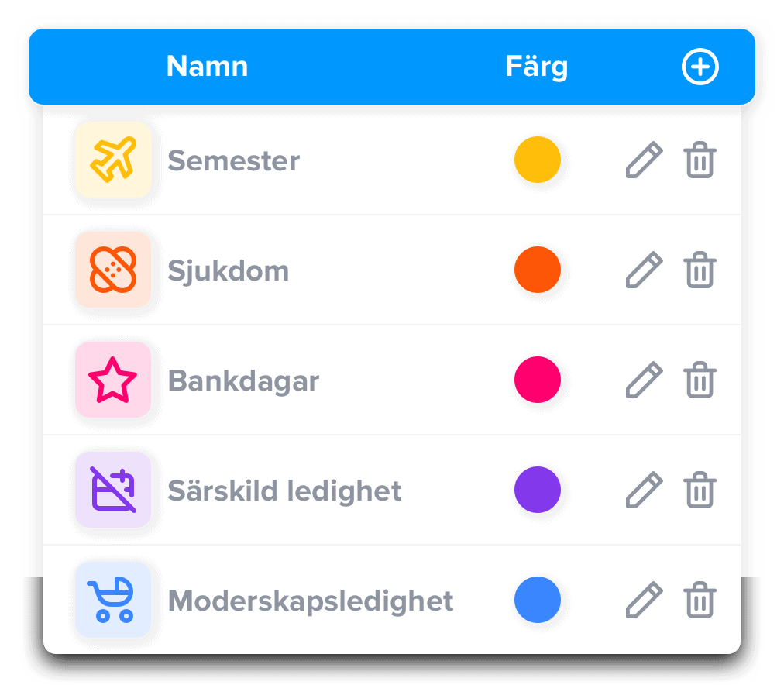Click the airplane icon for Semester

113,160
